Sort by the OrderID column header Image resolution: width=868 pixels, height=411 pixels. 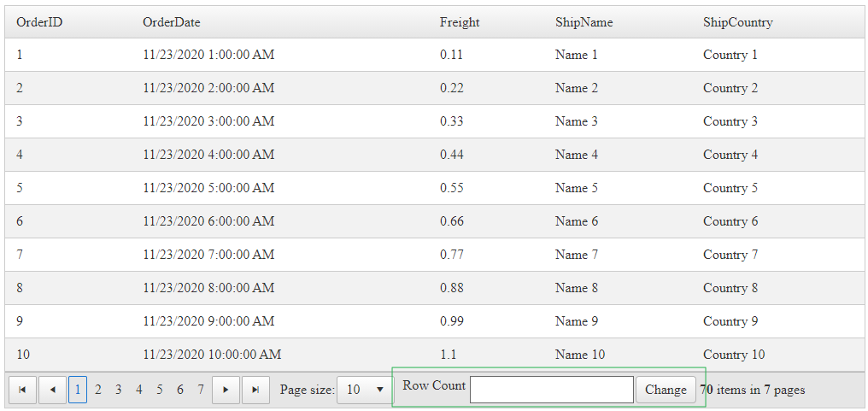click(x=39, y=22)
